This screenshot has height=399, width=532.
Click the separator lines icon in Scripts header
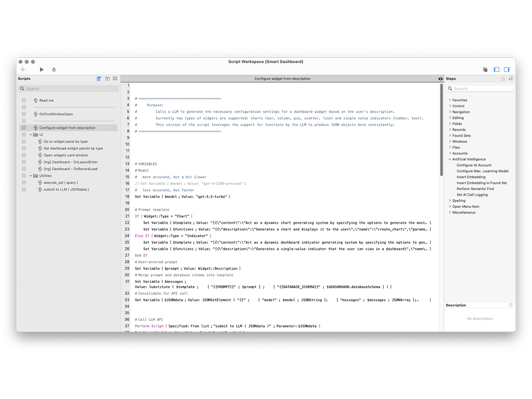point(115,78)
